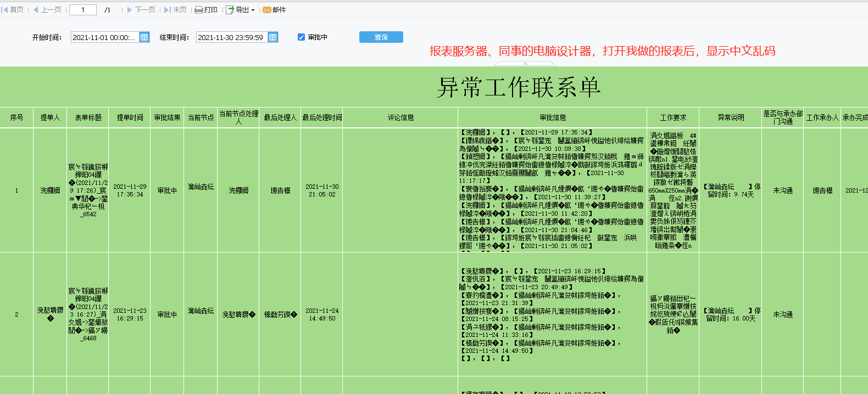Image resolution: width=868 pixels, height=394 pixels.
Task: Click the 2021-11-23 16:29:15 submit time cell
Action: (x=130, y=314)
